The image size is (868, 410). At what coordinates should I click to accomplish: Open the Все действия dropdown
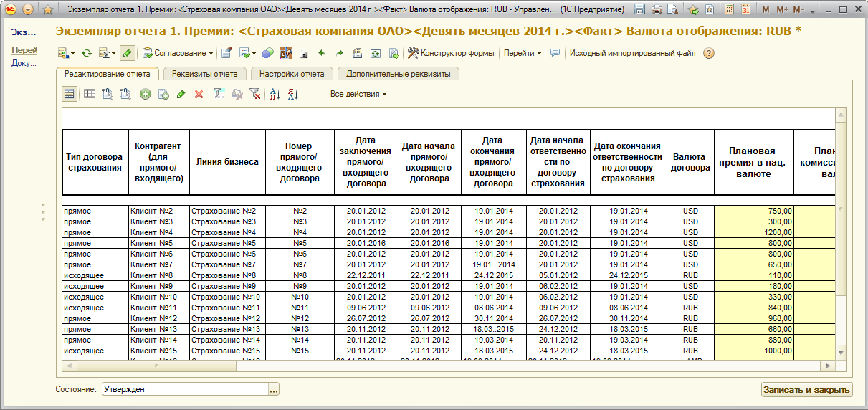(x=358, y=94)
